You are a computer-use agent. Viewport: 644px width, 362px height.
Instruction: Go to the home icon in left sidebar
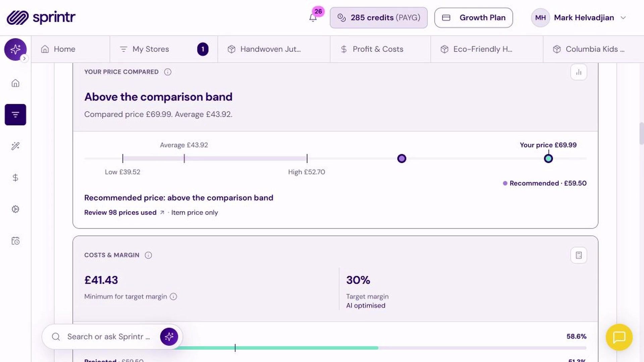point(15,83)
